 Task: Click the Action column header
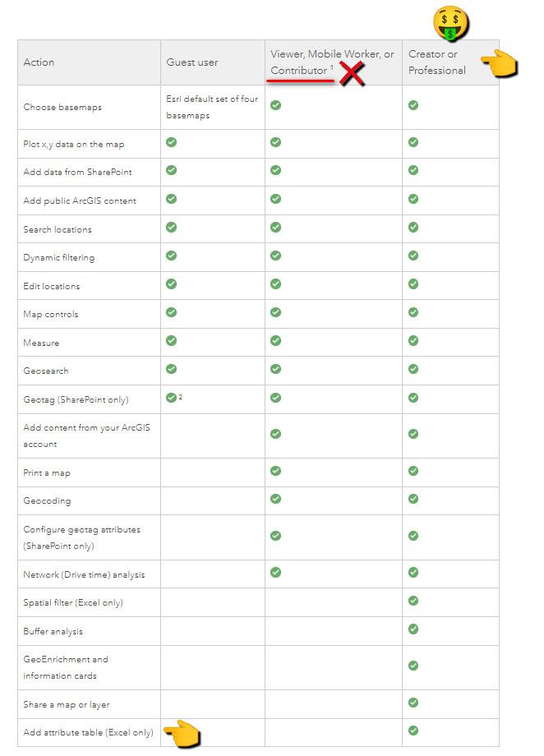[x=39, y=62]
